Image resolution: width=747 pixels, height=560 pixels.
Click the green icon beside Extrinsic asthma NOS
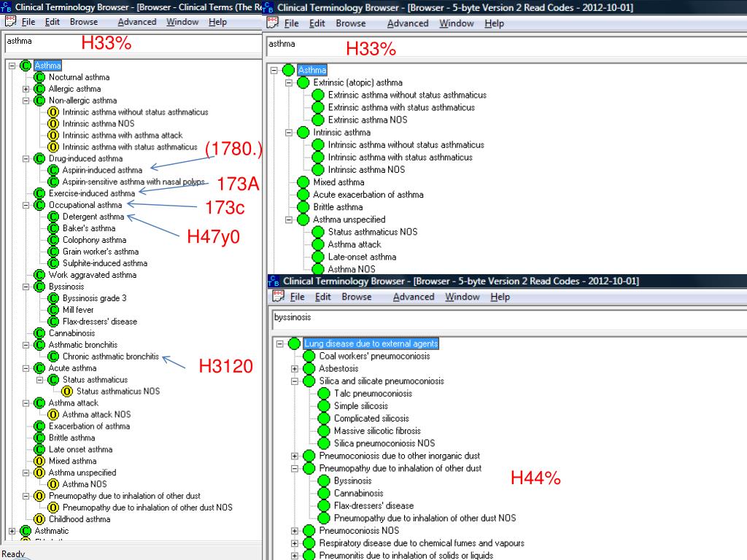pyautogui.click(x=318, y=120)
